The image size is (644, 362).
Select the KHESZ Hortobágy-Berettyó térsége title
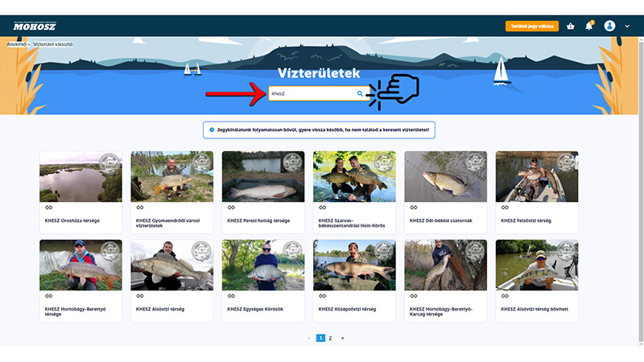75,311
